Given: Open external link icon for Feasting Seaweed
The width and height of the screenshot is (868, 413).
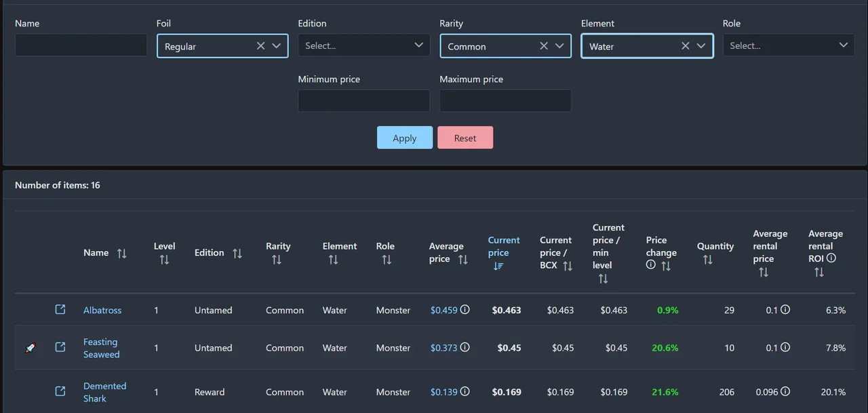Looking at the screenshot, I should tap(60, 347).
